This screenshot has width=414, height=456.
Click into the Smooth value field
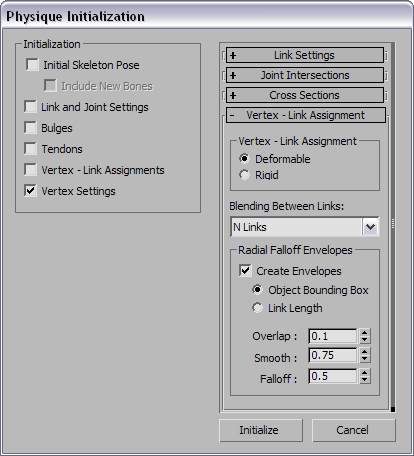333,356
